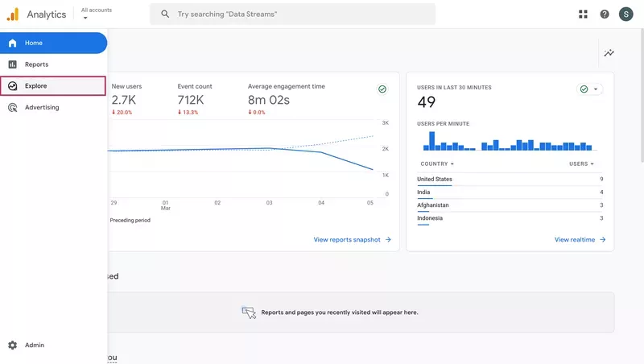Click the Advertising icon in sidebar
644x364 pixels.
(12, 107)
